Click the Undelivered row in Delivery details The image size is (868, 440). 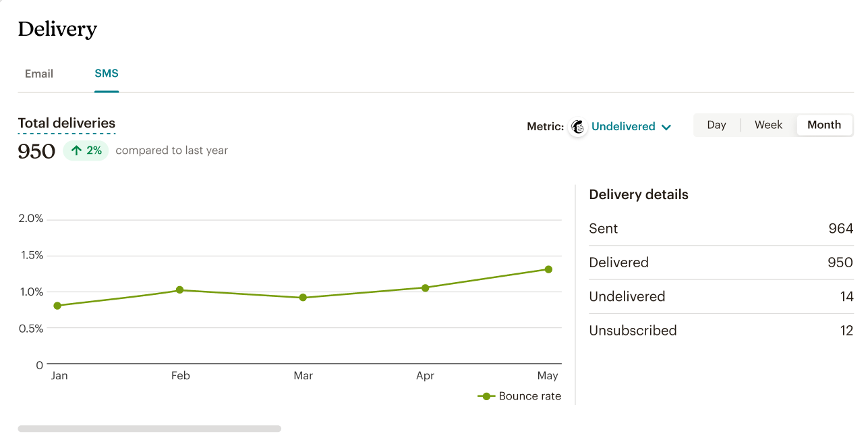[x=720, y=296]
